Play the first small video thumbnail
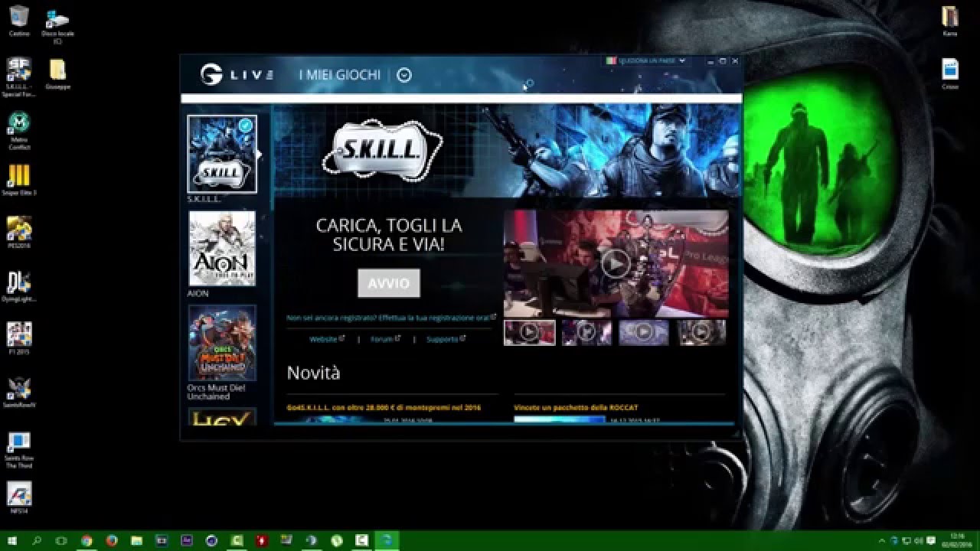The image size is (980, 551). pyautogui.click(x=529, y=332)
